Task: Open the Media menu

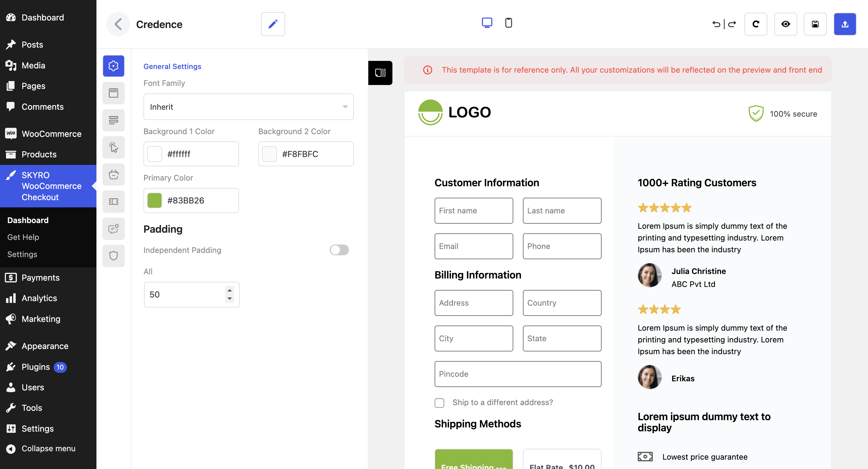Action: [48, 65]
